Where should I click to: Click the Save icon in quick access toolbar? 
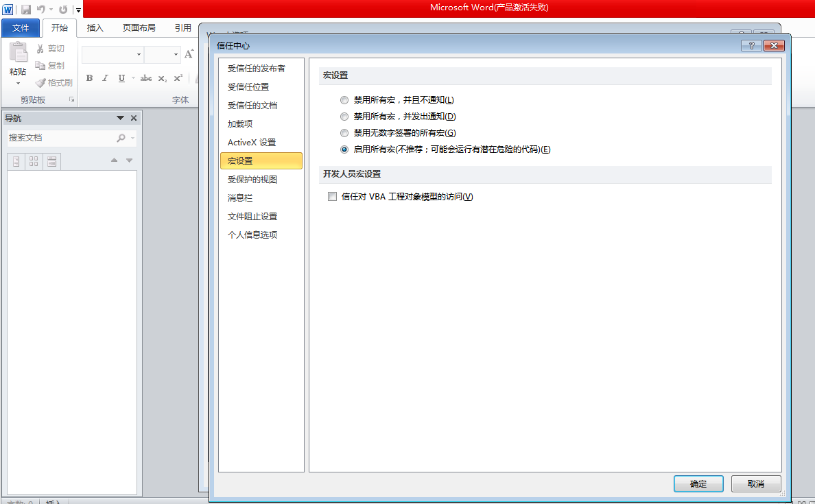tap(25, 10)
